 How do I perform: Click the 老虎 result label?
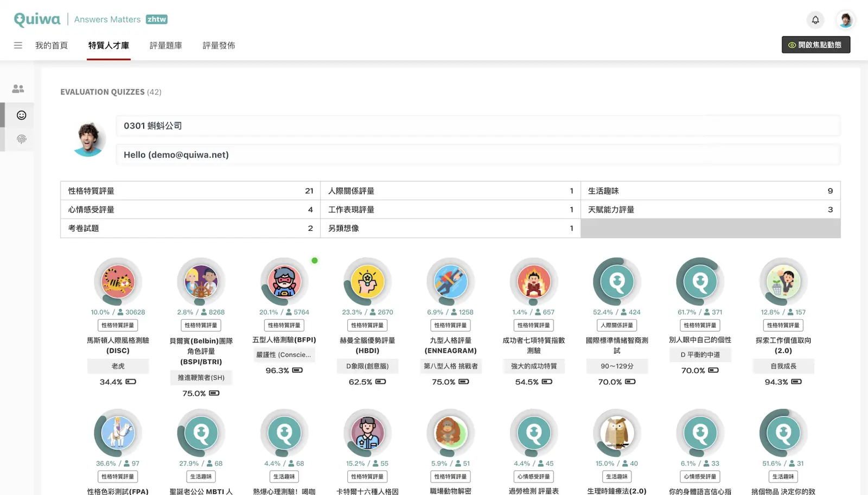click(x=118, y=366)
